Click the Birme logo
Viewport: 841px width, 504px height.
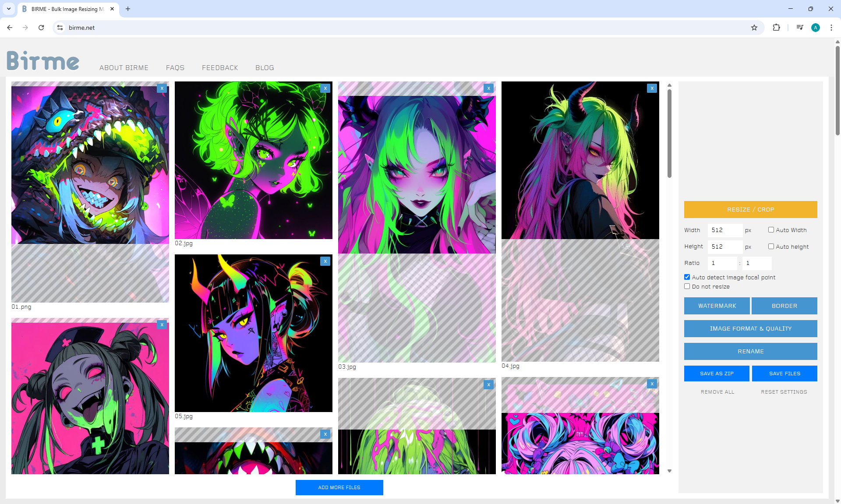tap(43, 60)
